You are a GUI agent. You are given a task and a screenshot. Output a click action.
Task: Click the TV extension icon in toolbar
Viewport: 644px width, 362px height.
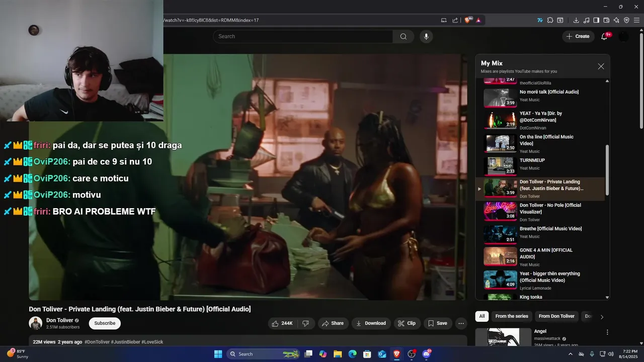pyautogui.click(x=540, y=20)
